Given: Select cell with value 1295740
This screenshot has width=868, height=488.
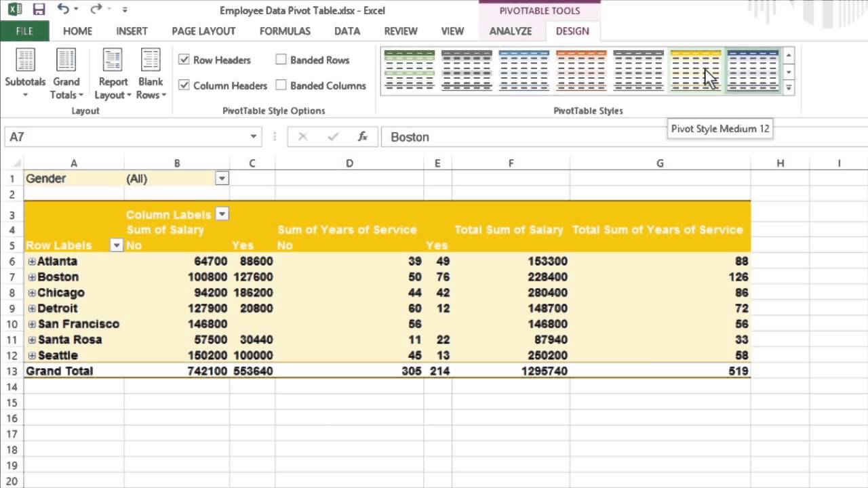Looking at the screenshot, I should click(x=511, y=371).
